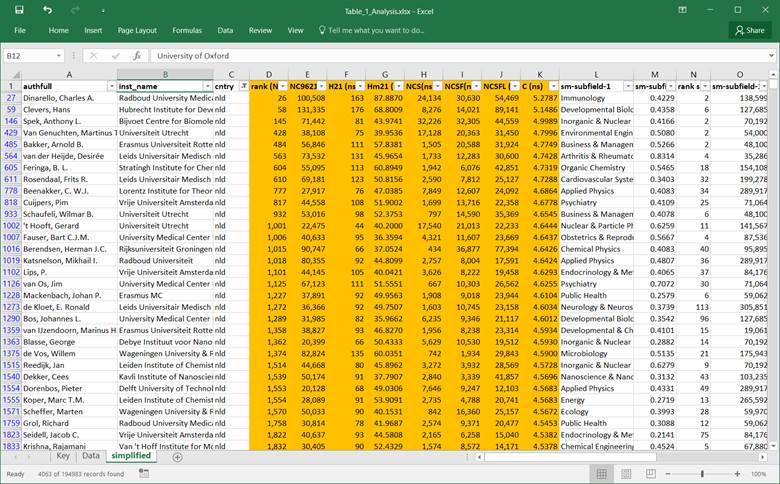780x484 pixels.
Task: Click the Share button
Action: (x=750, y=30)
